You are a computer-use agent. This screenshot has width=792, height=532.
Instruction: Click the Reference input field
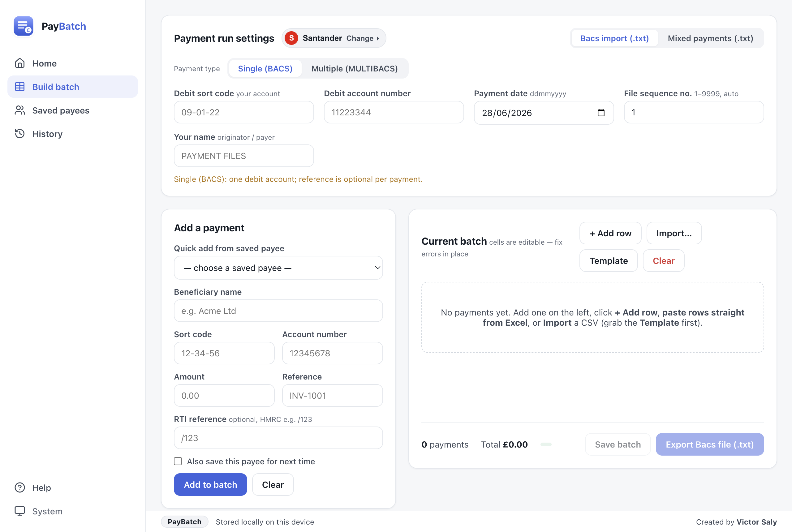point(332,395)
